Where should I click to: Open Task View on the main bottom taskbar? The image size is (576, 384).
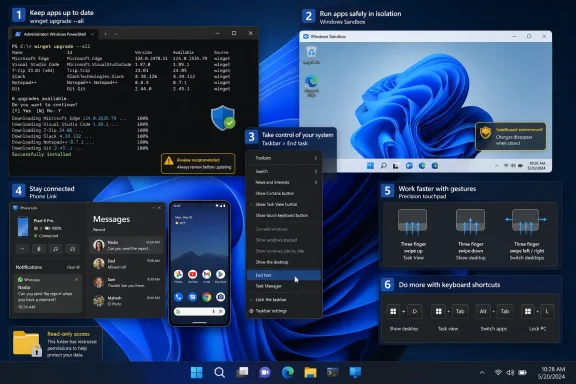coord(242,373)
